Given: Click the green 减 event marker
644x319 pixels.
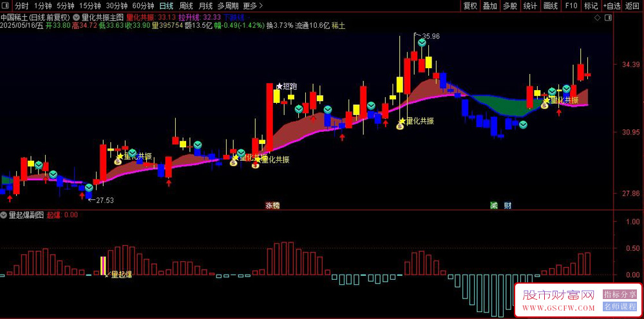Looking at the screenshot, I should (494, 205).
